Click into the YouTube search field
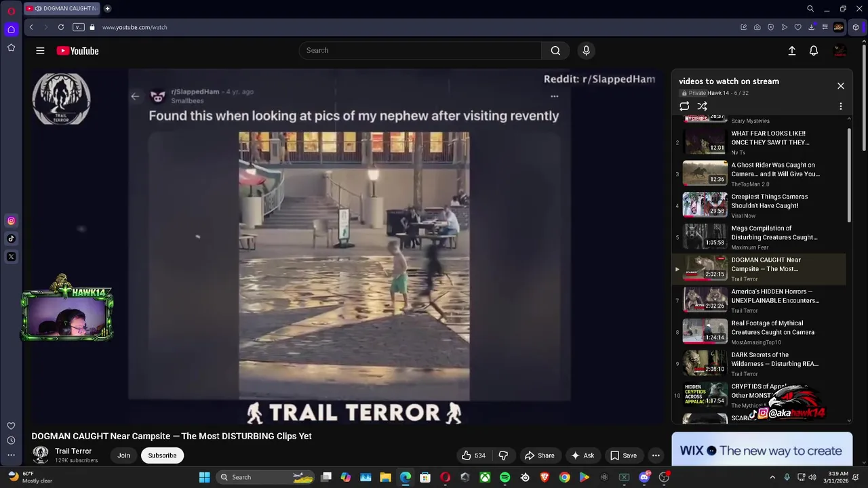 pos(420,50)
